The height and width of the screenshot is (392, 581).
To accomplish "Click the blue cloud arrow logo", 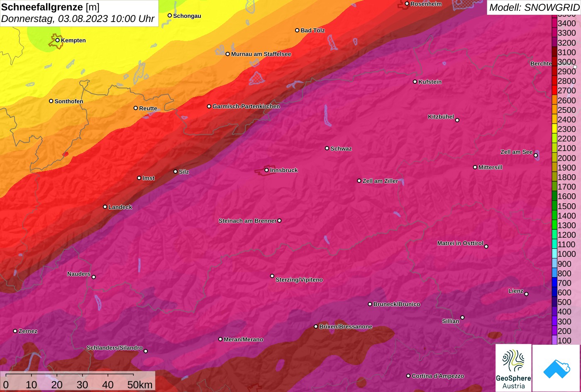I will pyautogui.click(x=557, y=368).
